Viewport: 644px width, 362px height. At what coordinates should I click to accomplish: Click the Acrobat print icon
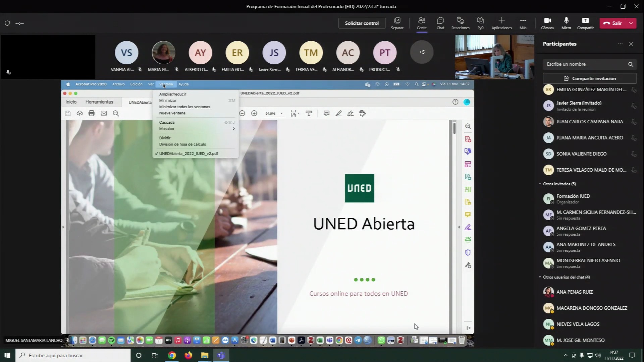[92, 113]
